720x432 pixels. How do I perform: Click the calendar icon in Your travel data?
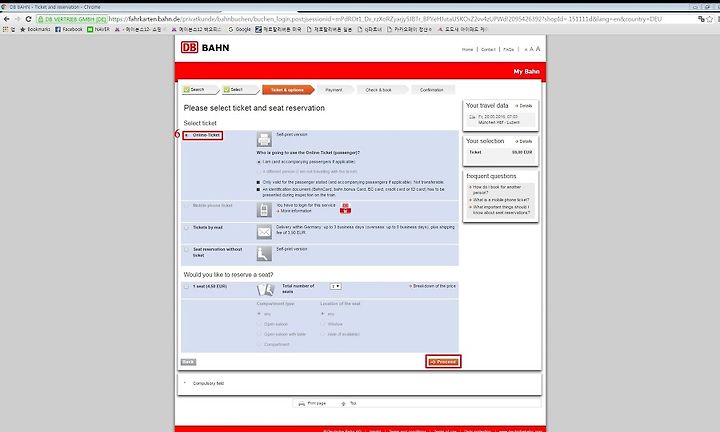[x=472, y=117]
